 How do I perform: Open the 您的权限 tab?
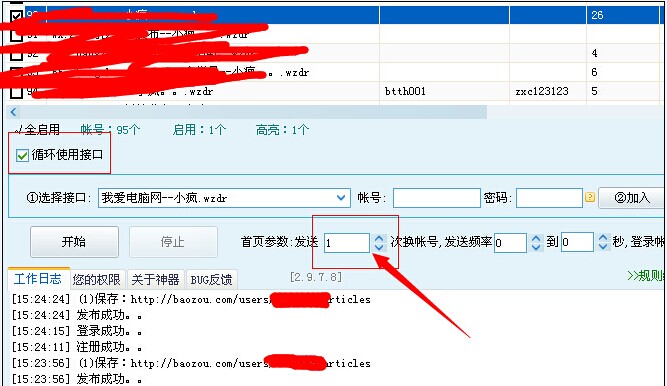click(97, 280)
